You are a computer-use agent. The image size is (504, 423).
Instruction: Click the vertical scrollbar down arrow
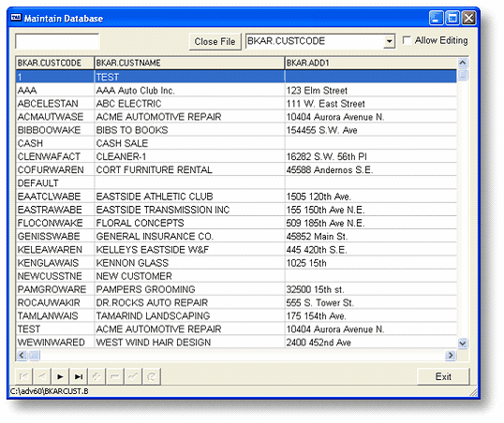pyautogui.click(x=463, y=343)
